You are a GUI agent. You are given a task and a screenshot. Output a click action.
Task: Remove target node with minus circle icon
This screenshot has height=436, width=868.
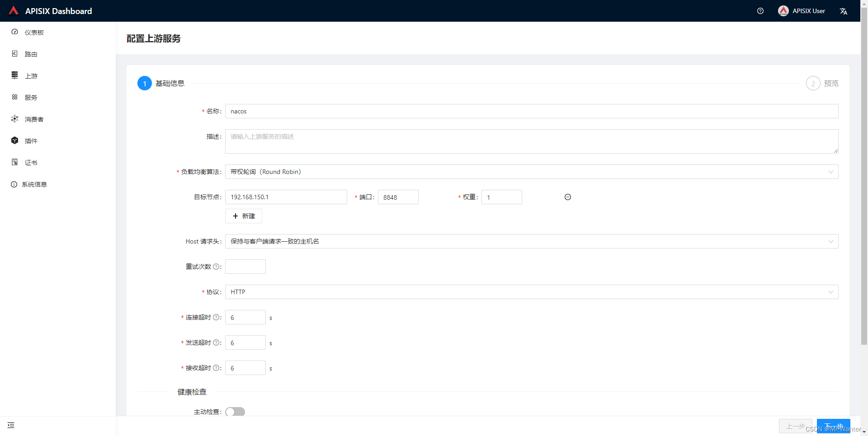tap(568, 197)
